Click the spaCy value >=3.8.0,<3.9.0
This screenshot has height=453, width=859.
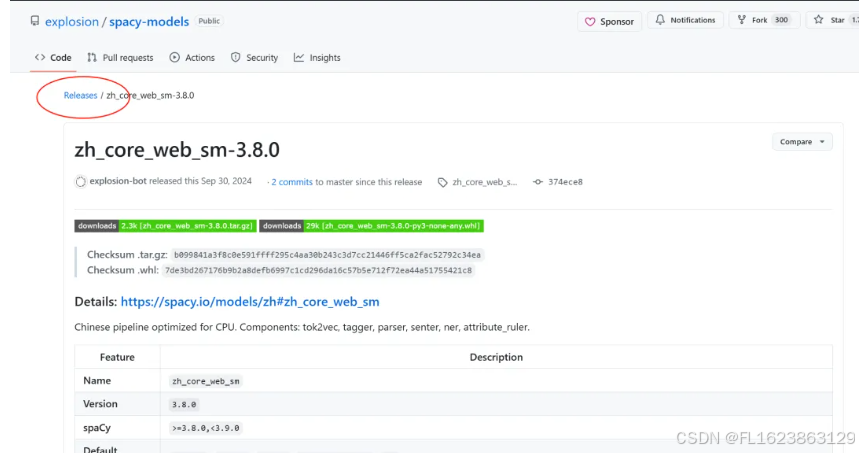205,428
